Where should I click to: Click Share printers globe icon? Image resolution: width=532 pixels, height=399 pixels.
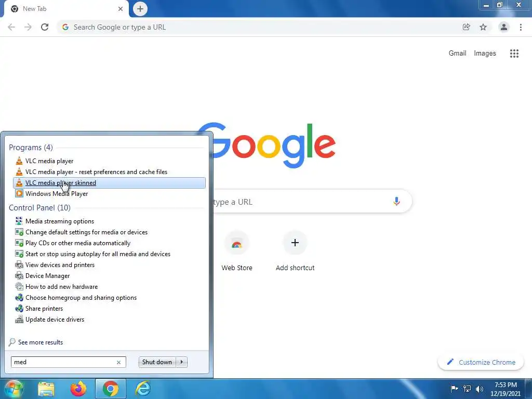point(19,309)
